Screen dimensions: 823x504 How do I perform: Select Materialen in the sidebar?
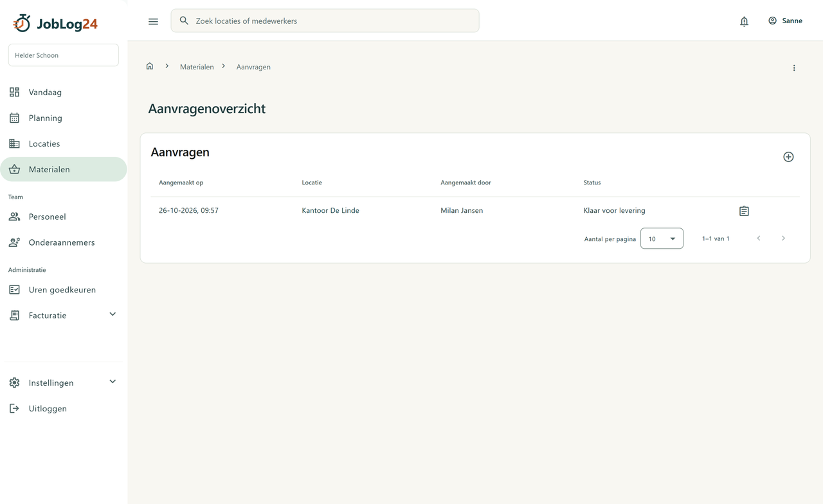click(64, 169)
